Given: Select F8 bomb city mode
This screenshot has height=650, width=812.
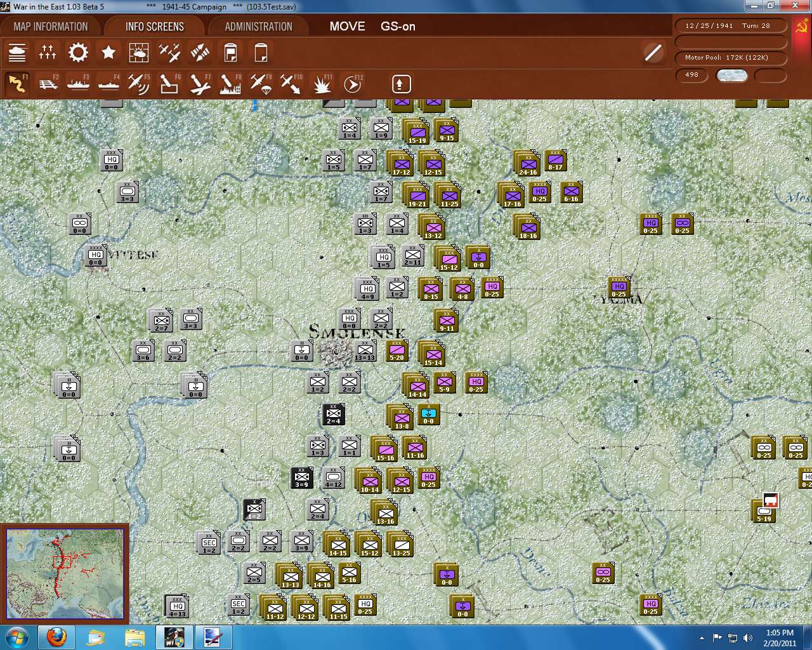Looking at the screenshot, I should (230, 84).
